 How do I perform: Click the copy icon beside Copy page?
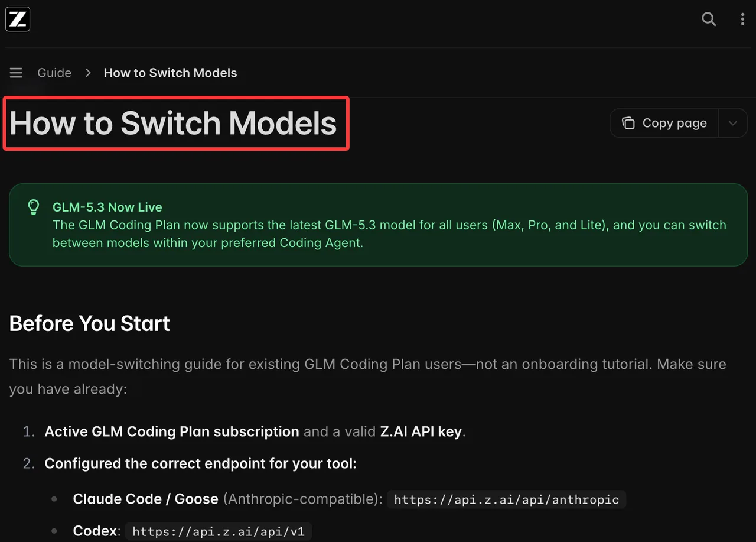click(628, 123)
